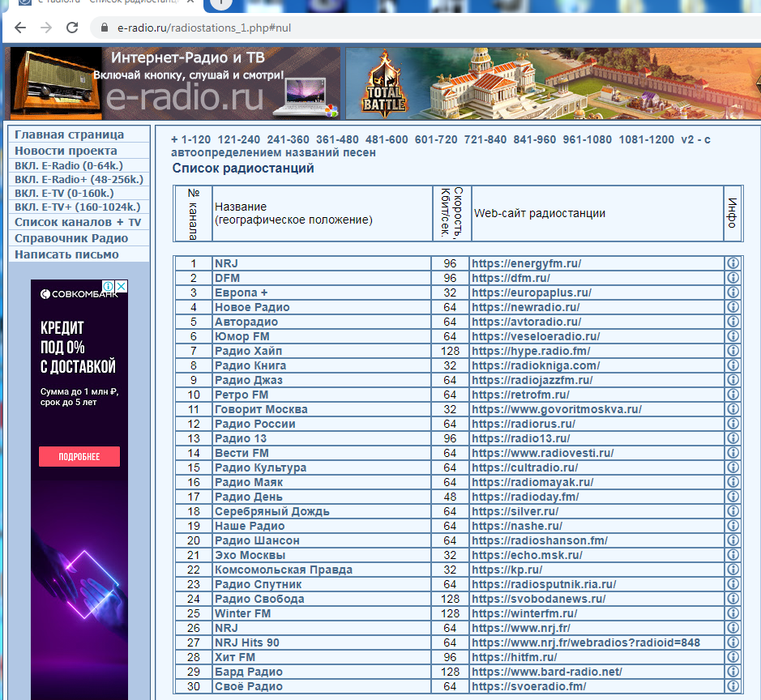Open Список каналов + TV menu item
The height and width of the screenshot is (700, 761).
[x=78, y=222]
